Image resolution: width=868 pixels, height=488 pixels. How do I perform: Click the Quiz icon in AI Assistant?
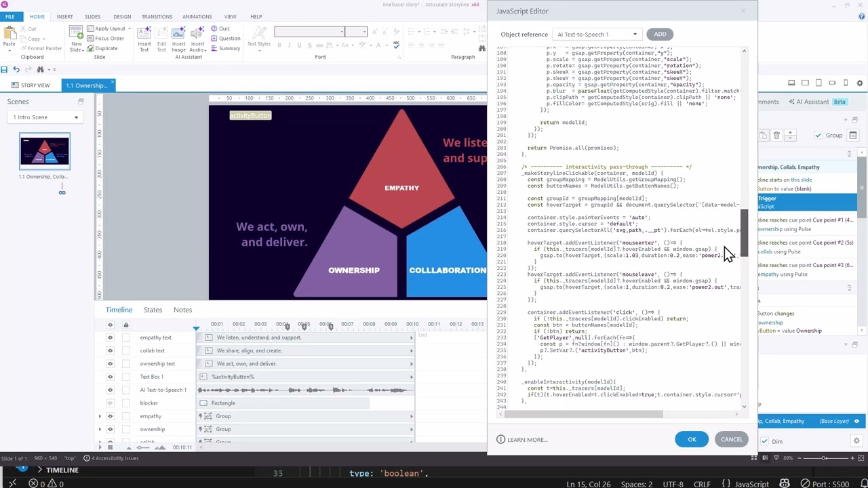pos(214,29)
